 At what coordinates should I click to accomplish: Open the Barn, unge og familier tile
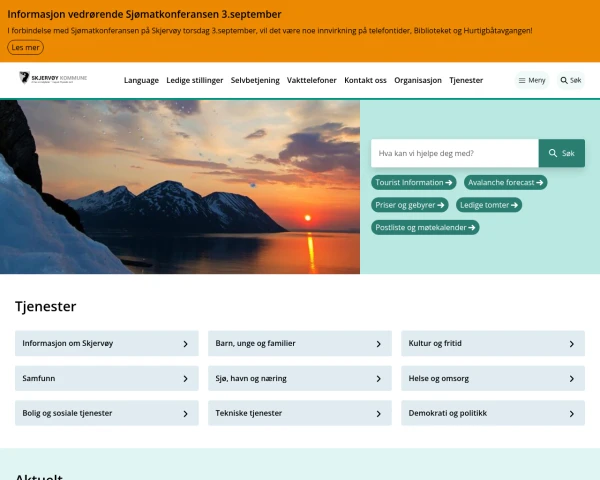click(x=300, y=343)
